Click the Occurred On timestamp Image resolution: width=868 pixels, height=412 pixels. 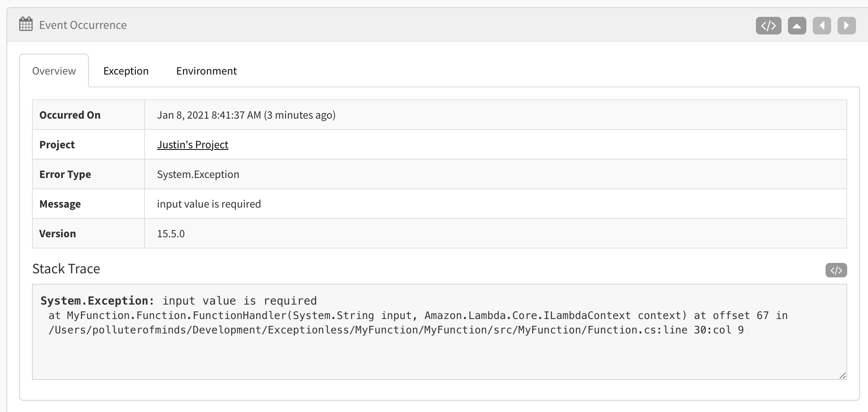coord(246,115)
